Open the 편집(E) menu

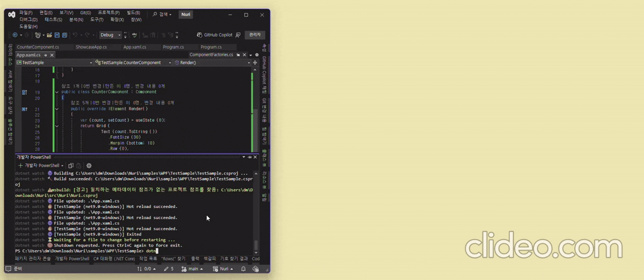coord(46,13)
